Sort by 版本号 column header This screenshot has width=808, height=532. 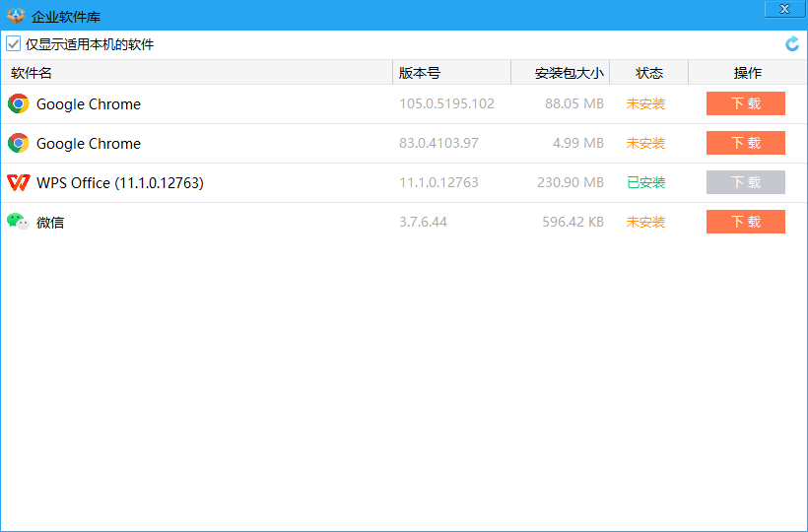point(452,73)
